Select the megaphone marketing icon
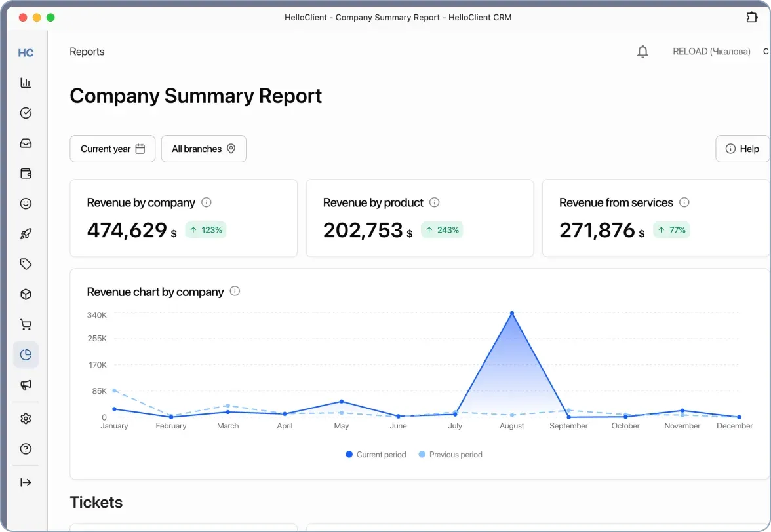 pos(26,385)
